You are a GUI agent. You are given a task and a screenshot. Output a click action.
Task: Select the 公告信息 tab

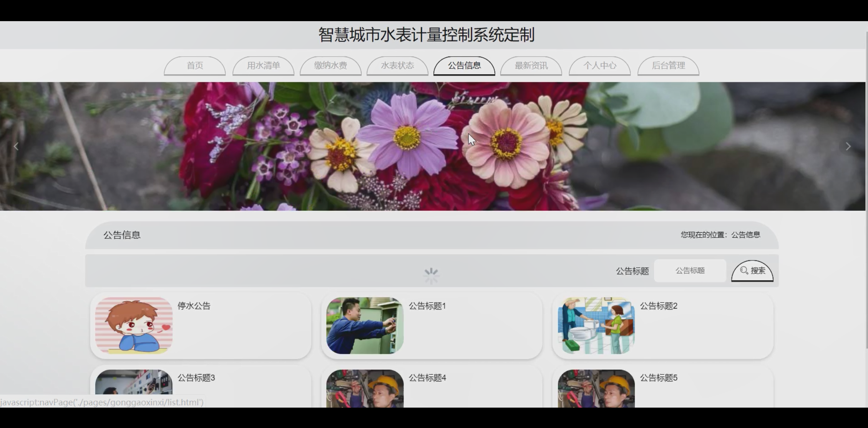(x=464, y=66)
